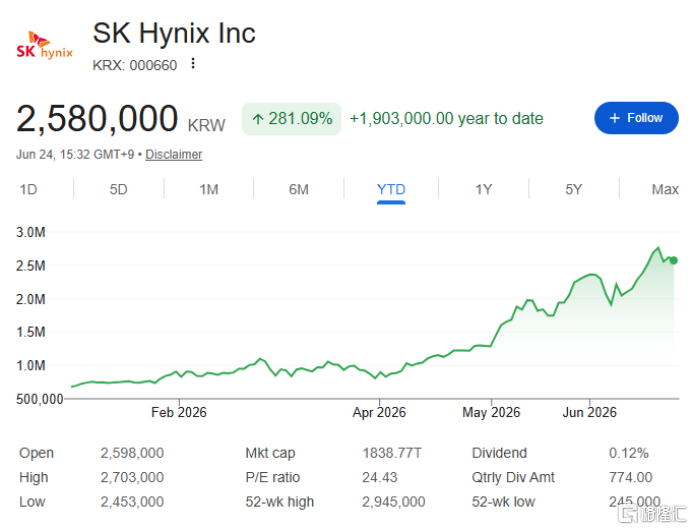The height and width of the screenshot is (530, 693).
Task: Click the 52-wk low label
Action: tap(503, 502)
